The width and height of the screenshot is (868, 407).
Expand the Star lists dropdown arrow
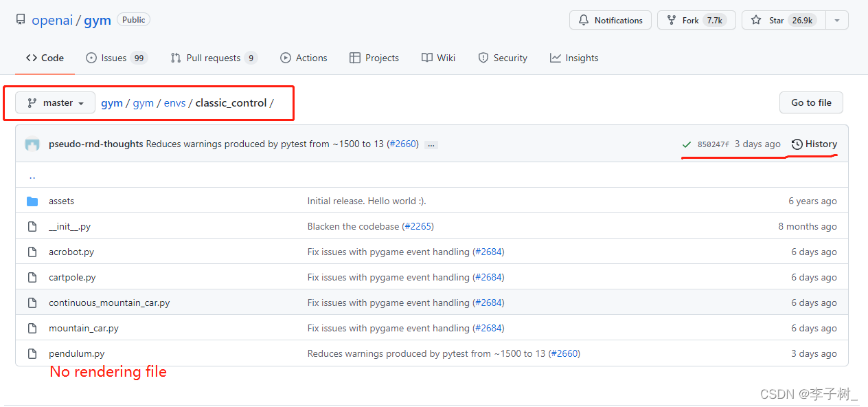coord(837,20)
